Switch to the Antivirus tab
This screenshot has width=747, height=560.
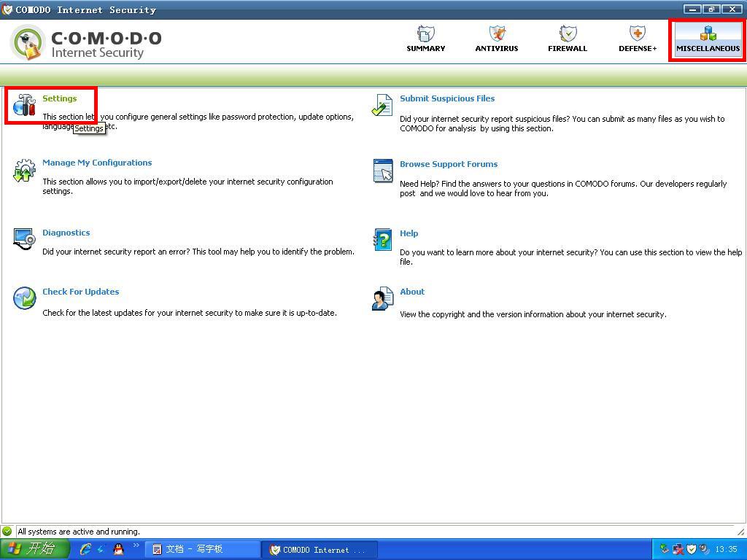(x=496, y=39)
